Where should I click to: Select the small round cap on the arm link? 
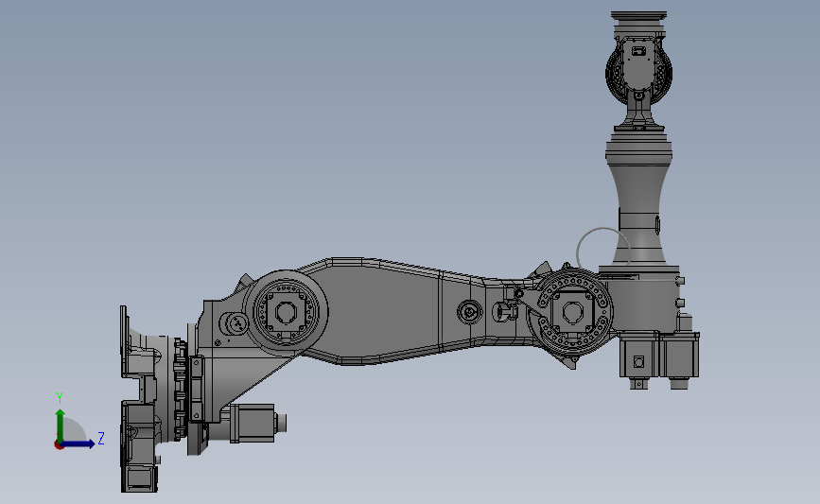point(470,312)
